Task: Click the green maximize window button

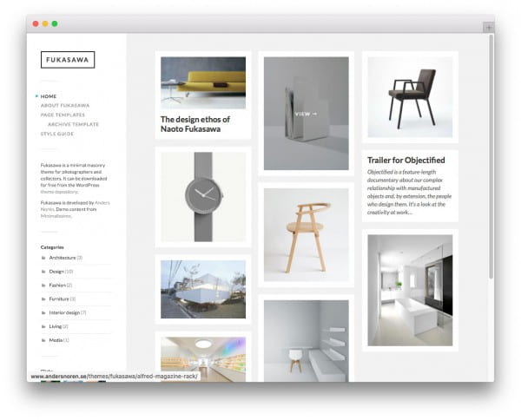Action: coord(55,23)
